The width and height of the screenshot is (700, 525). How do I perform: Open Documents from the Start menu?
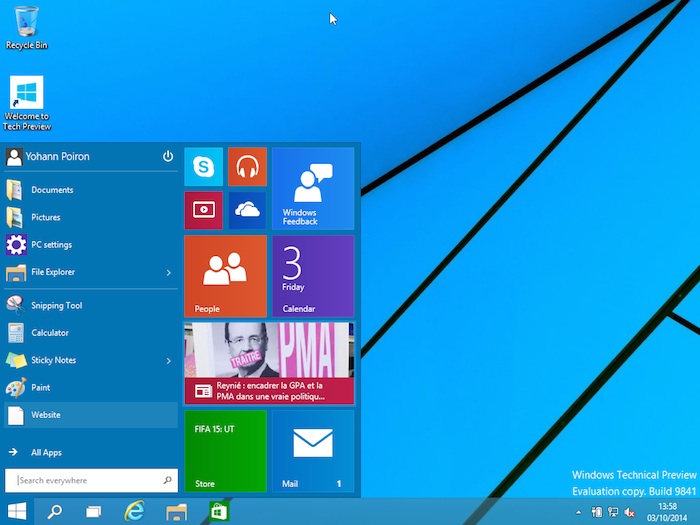click(x=52, y=190)
